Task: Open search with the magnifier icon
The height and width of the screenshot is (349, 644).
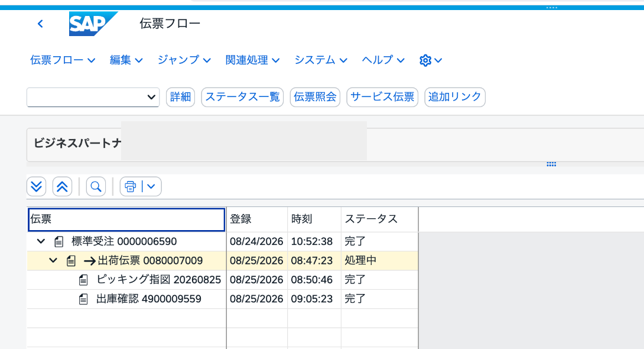Action: click(96, 187)
